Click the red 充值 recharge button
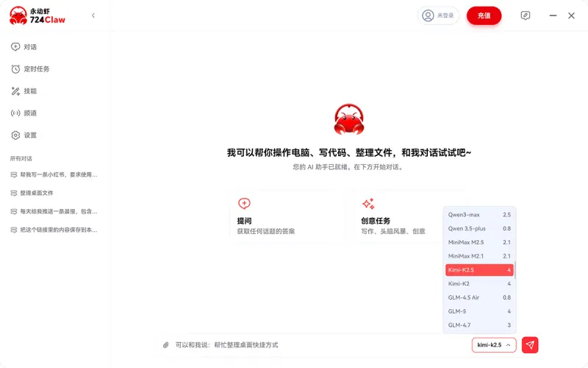Image resolution: width=588 pixels, height=368 pixels. pos(484,15)
